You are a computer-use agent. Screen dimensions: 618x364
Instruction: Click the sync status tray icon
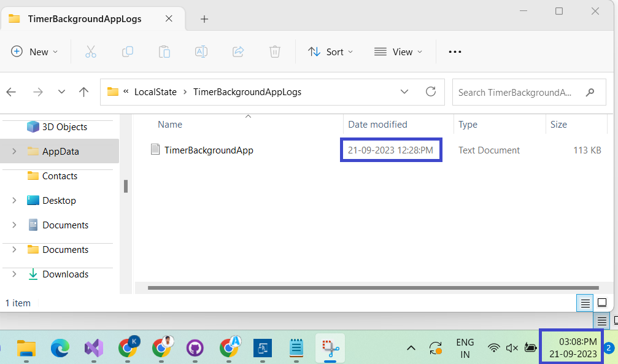click(x=436, y=348)
